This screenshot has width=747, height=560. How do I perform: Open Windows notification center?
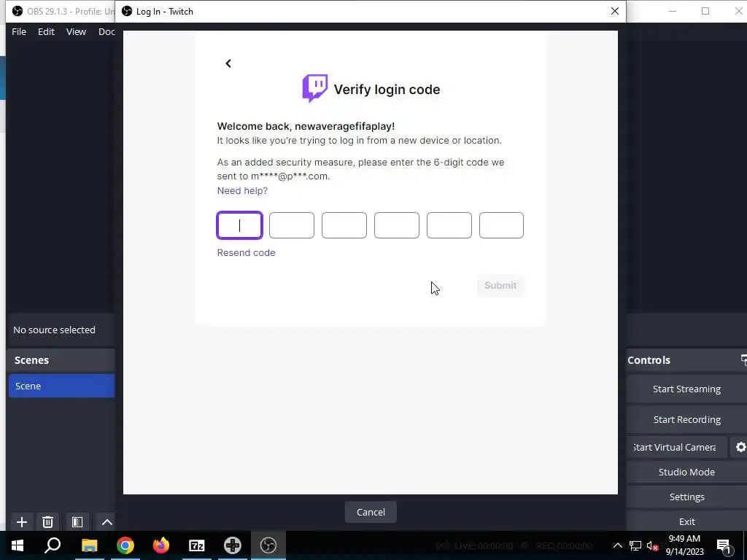pyautogui.click(x=724, y=546)
